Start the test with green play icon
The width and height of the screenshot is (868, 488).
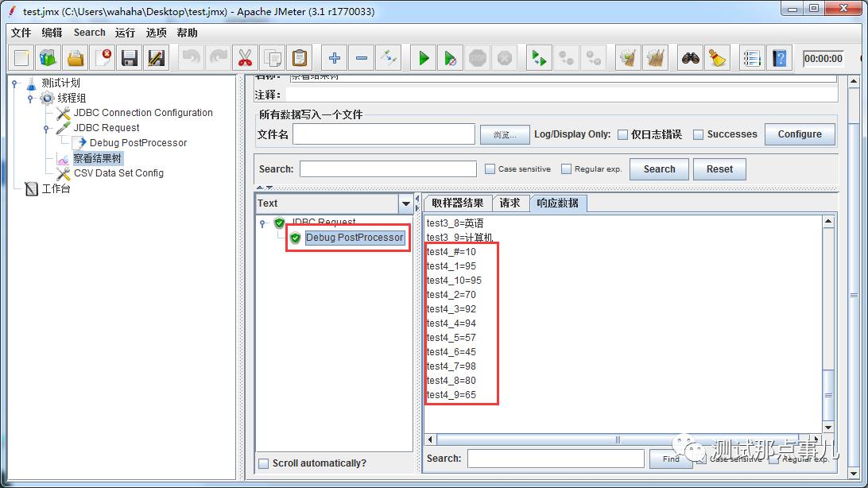click(424, 57)
